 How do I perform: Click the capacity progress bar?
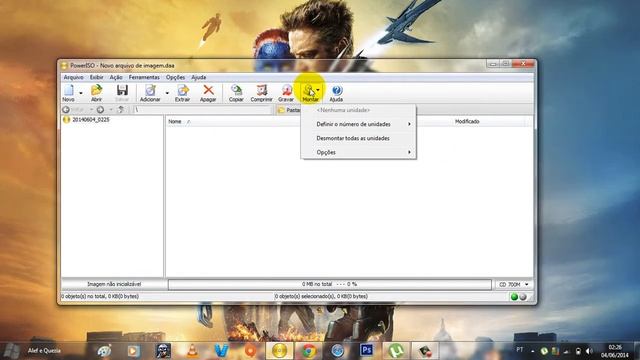330,284
